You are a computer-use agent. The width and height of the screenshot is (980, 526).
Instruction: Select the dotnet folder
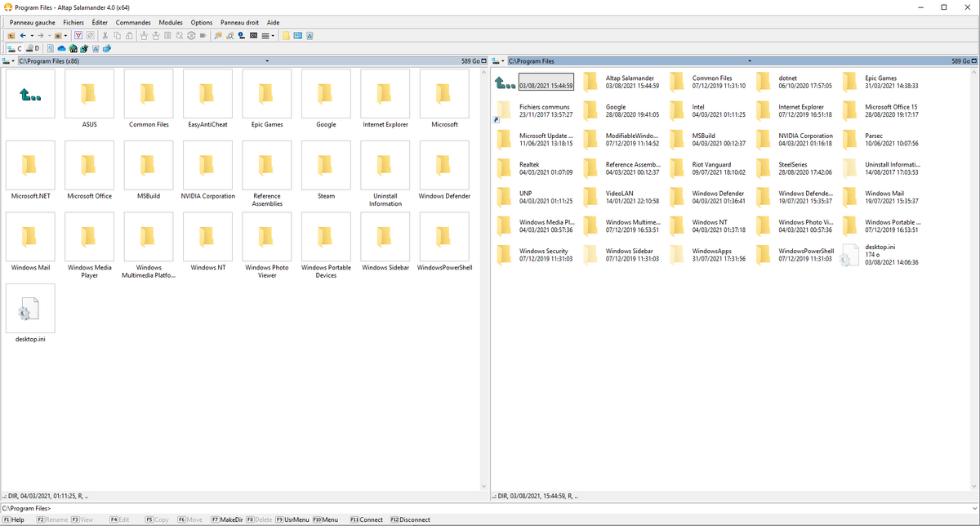794,82
